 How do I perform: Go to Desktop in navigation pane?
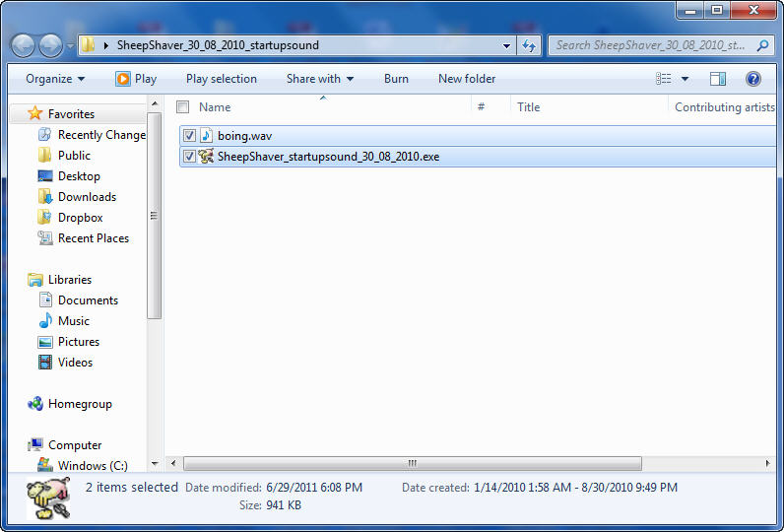tap(79, 176)
